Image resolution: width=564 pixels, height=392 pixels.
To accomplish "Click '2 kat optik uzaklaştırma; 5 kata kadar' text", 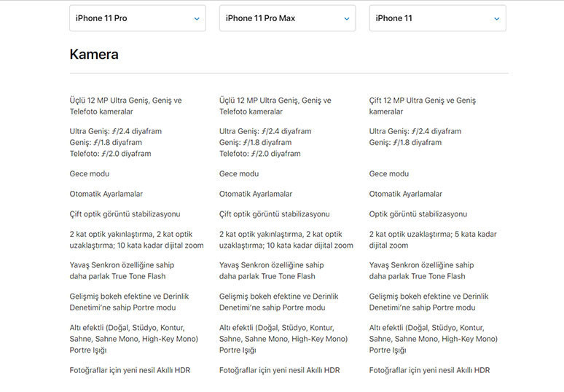I will coord(433,234).
